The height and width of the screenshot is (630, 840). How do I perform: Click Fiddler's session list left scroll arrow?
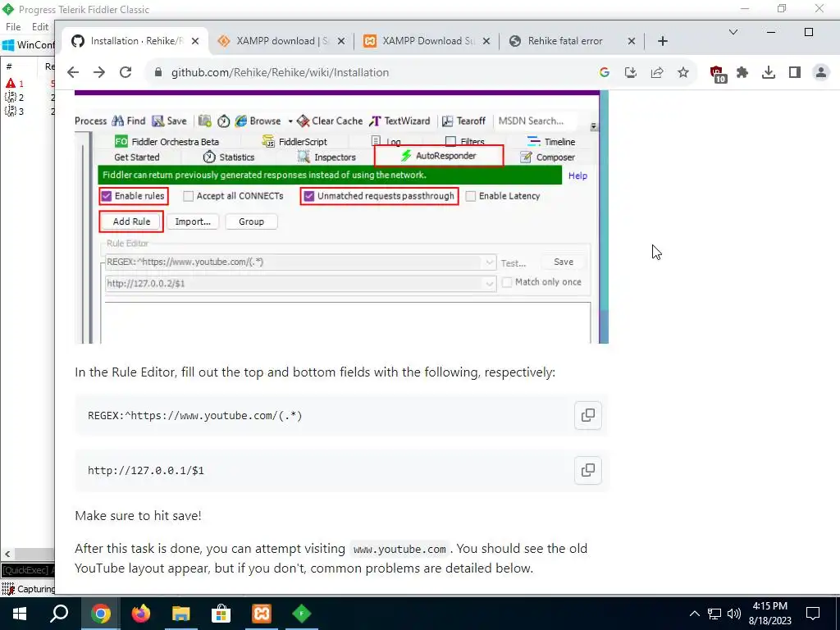tap(7, 554)
